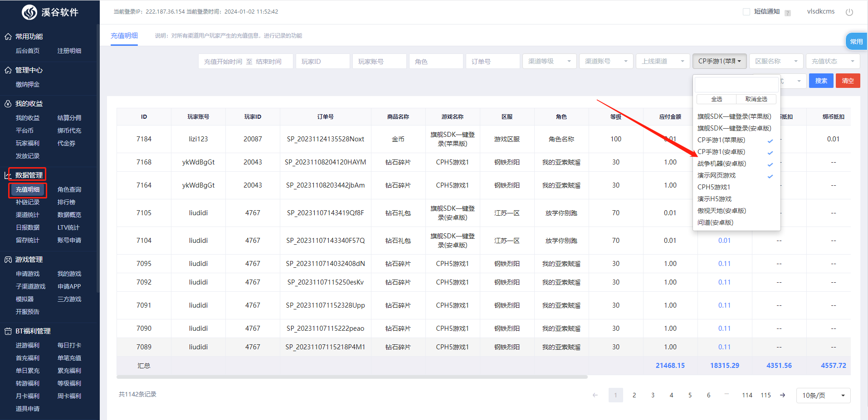This screenshot has width=868, height=420.
Task: Click the 玩家账号 input field
Action: pos(380,61)
